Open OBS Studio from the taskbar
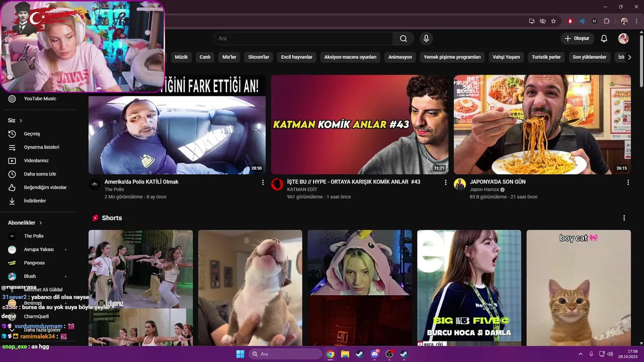 click(389, 354)
